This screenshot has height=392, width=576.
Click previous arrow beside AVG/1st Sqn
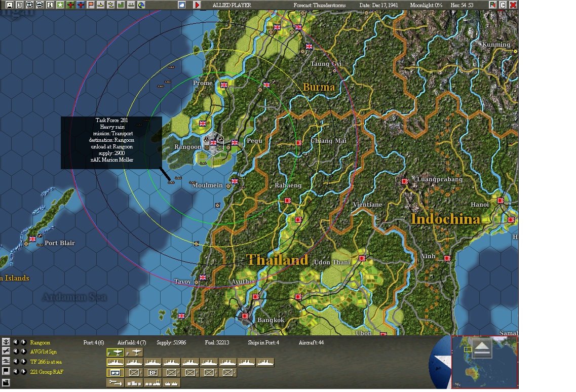pos(16,351)
